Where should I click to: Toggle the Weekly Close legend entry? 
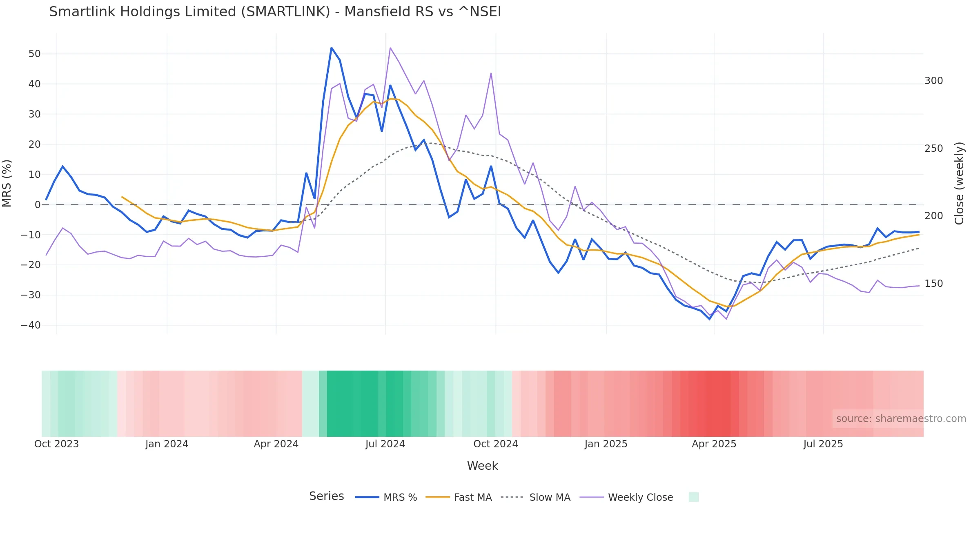click(626, 497)
